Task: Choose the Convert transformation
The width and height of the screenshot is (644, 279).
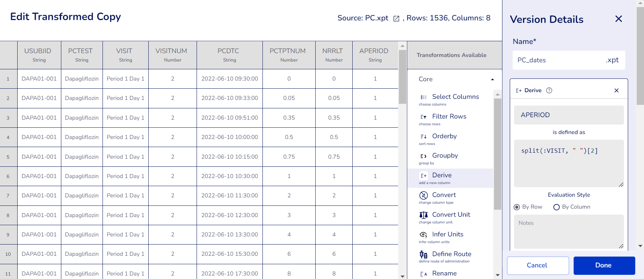Action: [x=450, y=198]
